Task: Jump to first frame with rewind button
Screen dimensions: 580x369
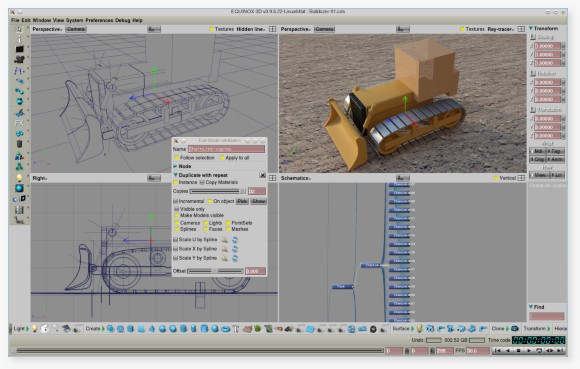Action: pos(498,350)
